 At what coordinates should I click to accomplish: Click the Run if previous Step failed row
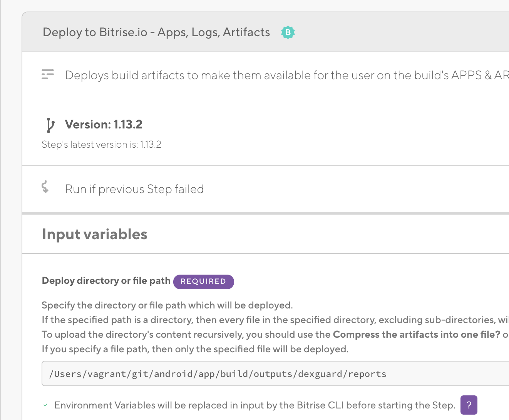[266, 189]
